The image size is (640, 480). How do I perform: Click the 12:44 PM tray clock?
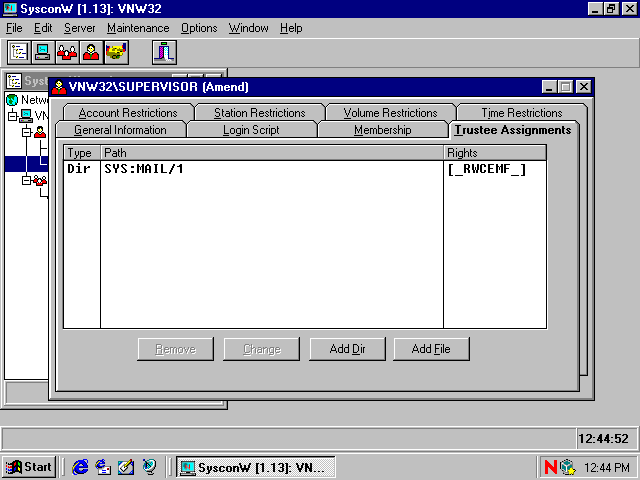pos(607,467)
